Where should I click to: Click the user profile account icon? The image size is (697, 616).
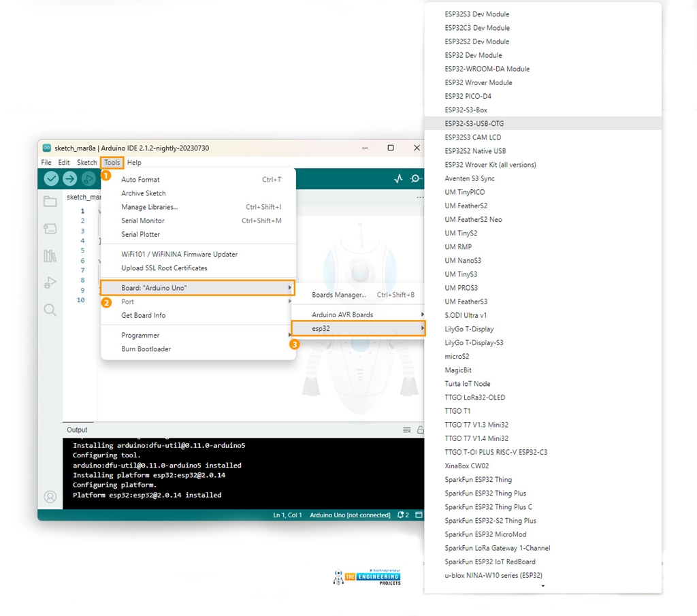(50, 497)
